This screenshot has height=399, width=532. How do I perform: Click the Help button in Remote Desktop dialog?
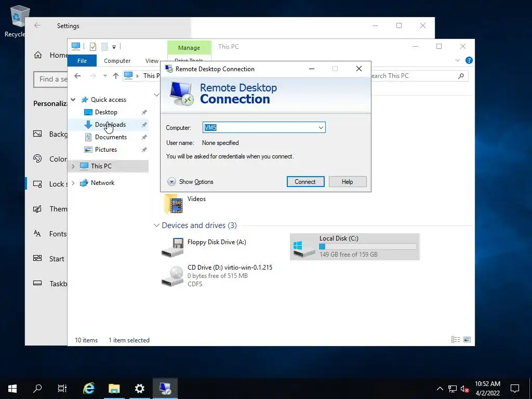(348, 181)
